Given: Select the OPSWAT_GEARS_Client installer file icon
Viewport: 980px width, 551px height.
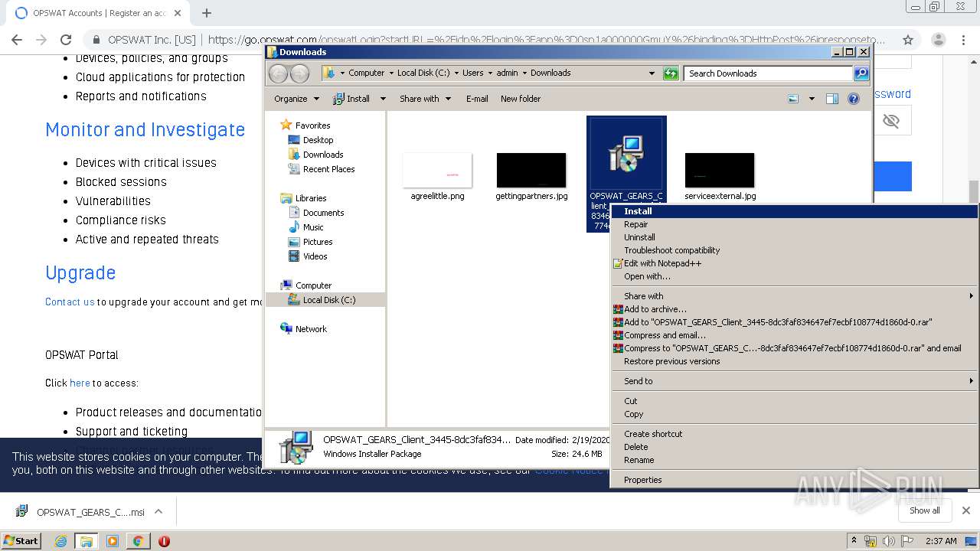Looking at the screenshot, I should pyautogui.click(x=626, y=153).
